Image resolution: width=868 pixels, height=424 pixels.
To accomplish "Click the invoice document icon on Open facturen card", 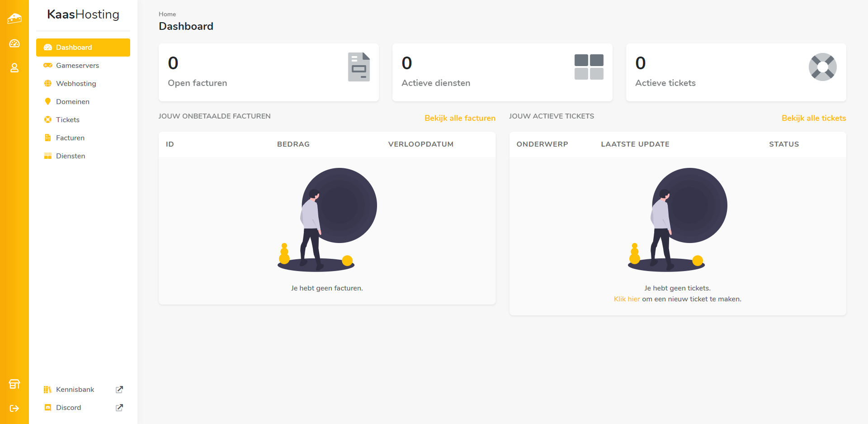I will pos(359,67).
